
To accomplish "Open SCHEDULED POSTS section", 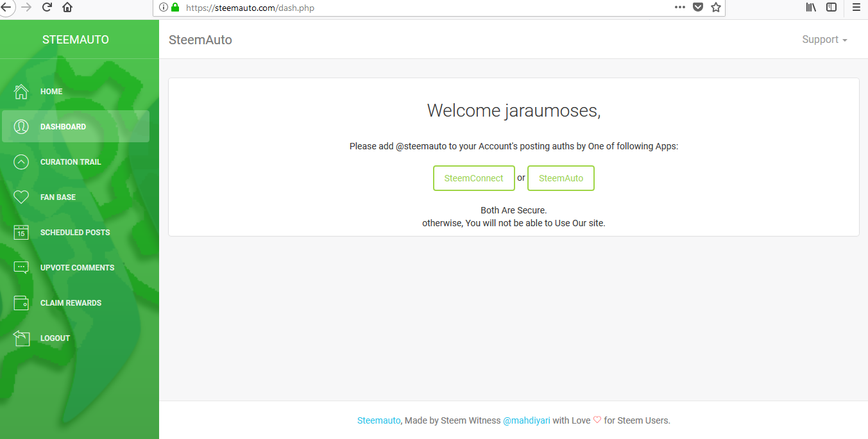I will click(x=76, y=233).
